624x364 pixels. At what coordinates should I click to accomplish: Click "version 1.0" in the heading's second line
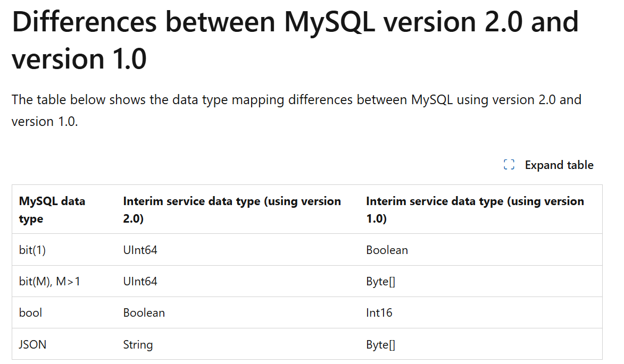click(x=79, y=59)
